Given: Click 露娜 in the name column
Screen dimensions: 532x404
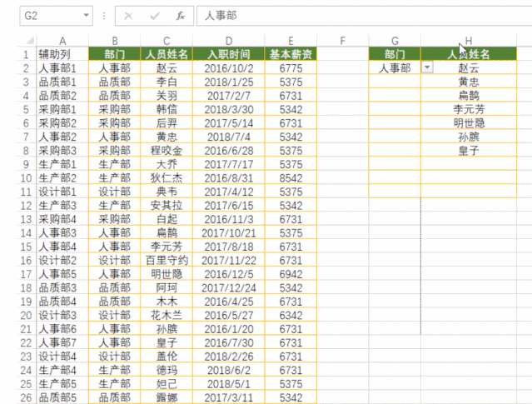Looking at the screenshot, I should coord(167,397).
